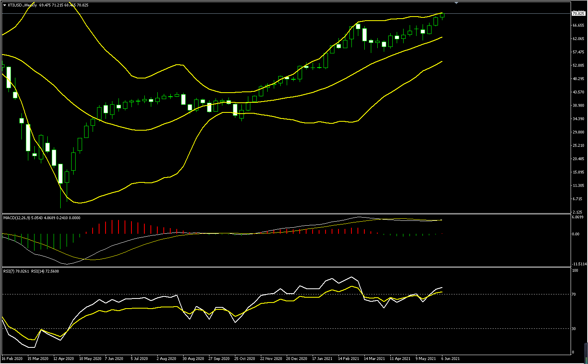The width and height of the screenshot is (588, 364).
Task: Click the 38.980 price scale label
Action: tap(578, 106)
